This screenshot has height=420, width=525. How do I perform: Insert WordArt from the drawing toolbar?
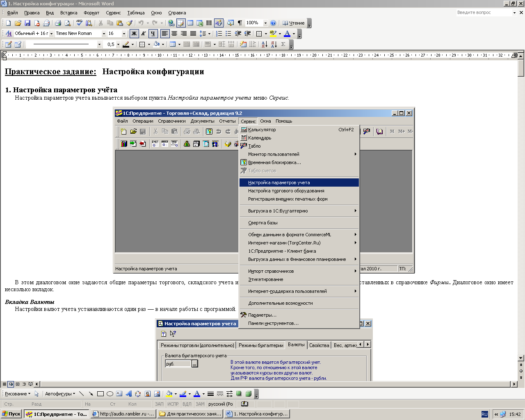[129, 394]
